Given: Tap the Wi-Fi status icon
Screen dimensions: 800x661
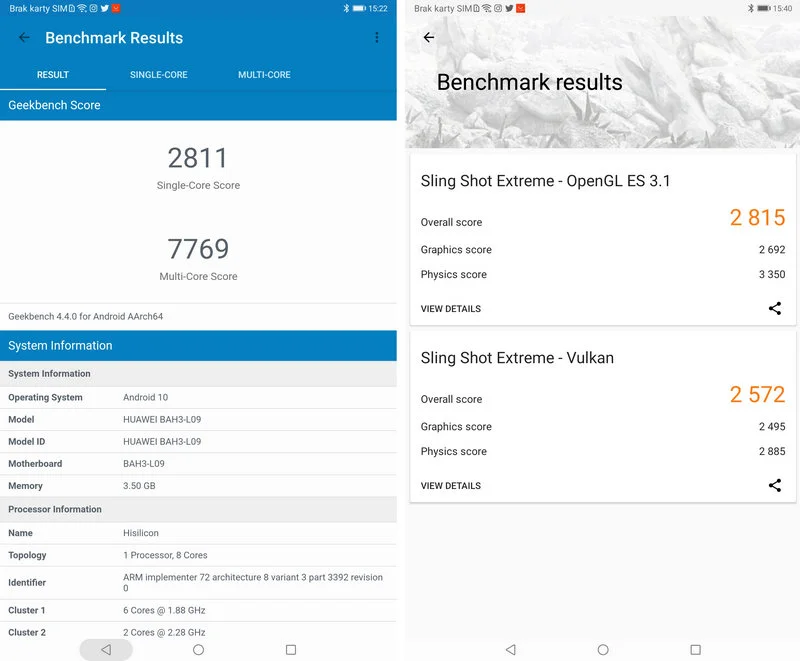Looking at the screenshot, I should 80,8.
